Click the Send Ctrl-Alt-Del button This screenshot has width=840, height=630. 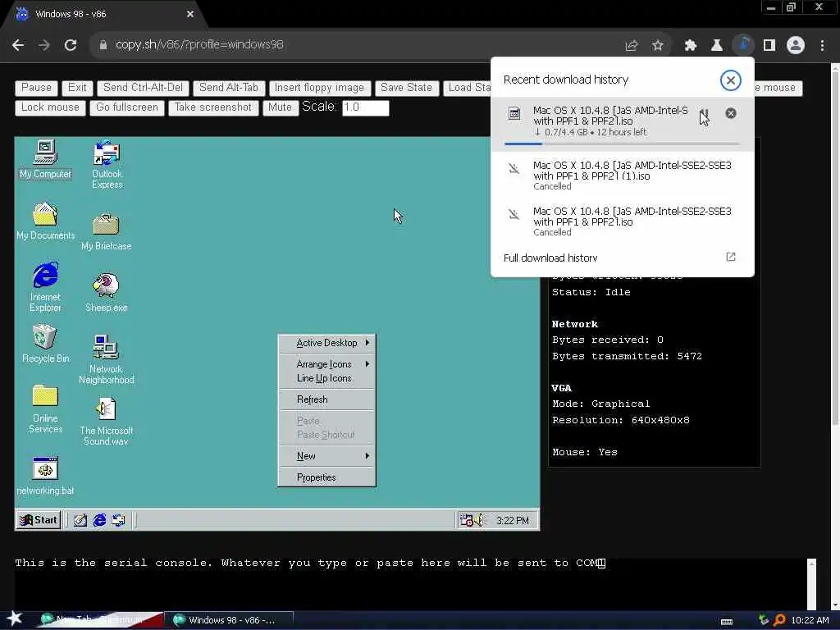143,88
